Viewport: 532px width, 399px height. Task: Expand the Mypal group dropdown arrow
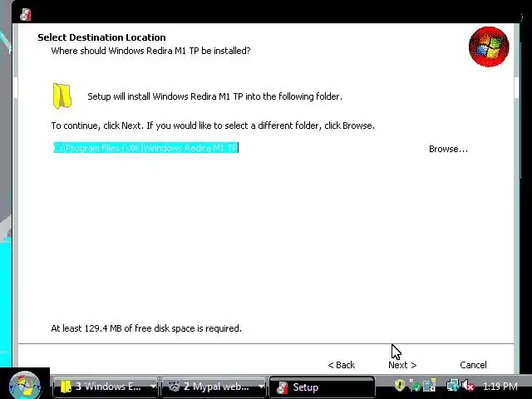tap(261, 387)
